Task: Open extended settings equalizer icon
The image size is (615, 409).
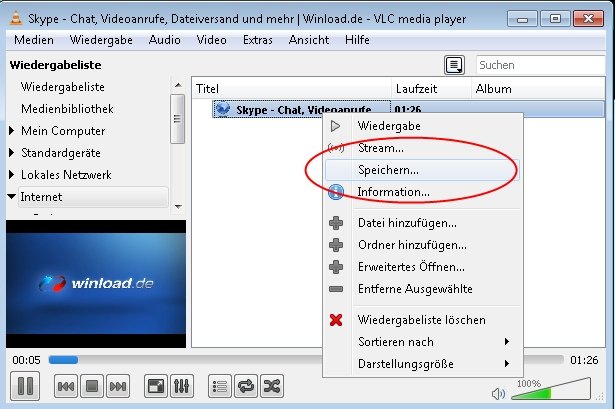Action: click(182, 387)
